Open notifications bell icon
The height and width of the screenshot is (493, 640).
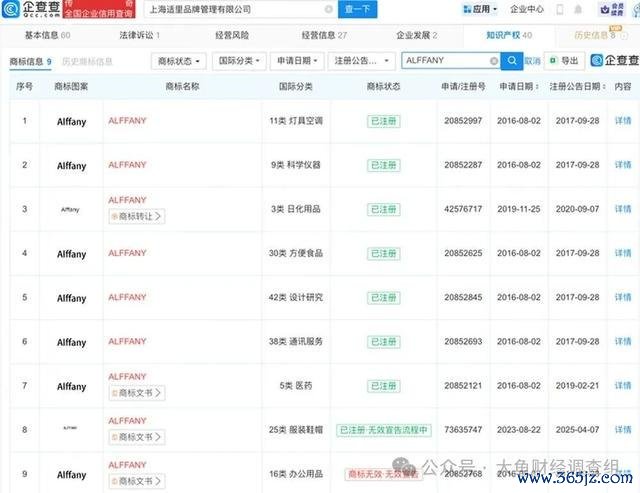pos(578,9)
